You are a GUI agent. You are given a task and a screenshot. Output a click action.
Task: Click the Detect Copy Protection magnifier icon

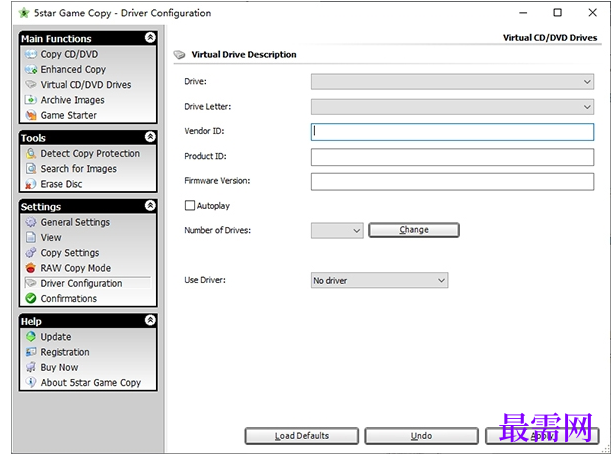click(x=31, y=154)
